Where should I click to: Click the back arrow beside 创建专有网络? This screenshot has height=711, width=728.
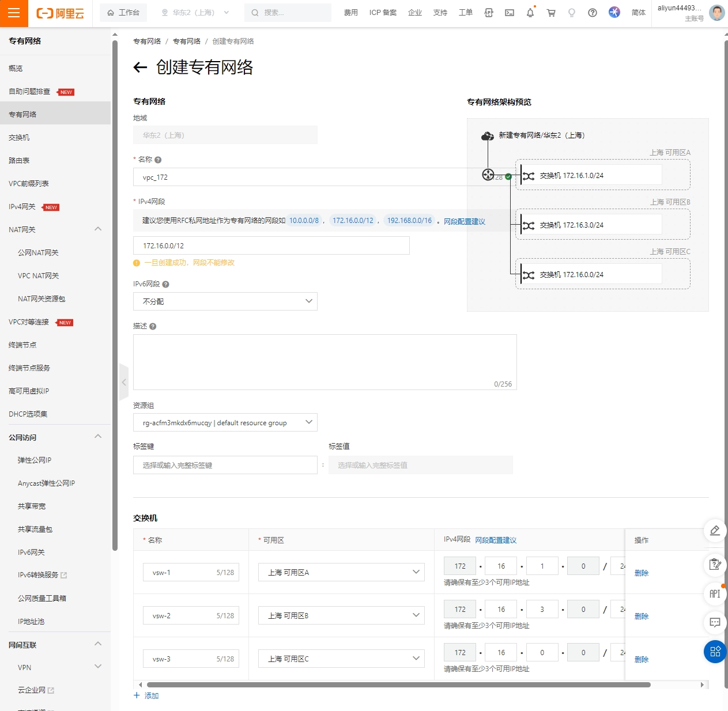[x=140, y=67]
